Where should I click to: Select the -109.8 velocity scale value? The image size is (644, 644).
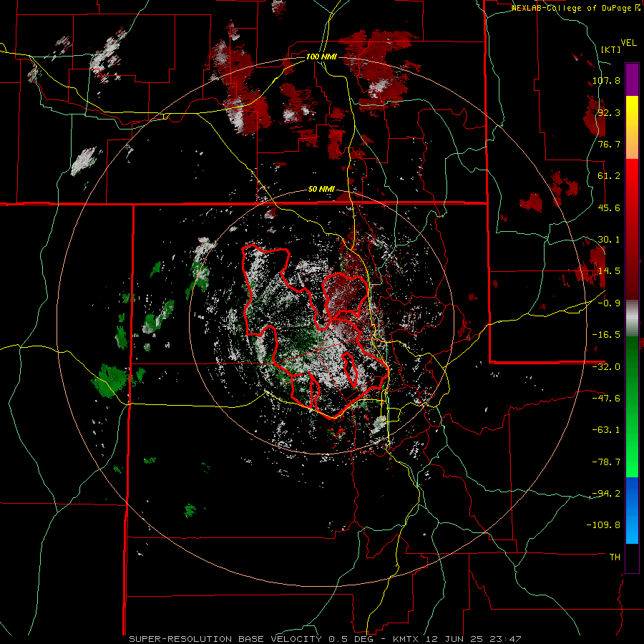603,525
